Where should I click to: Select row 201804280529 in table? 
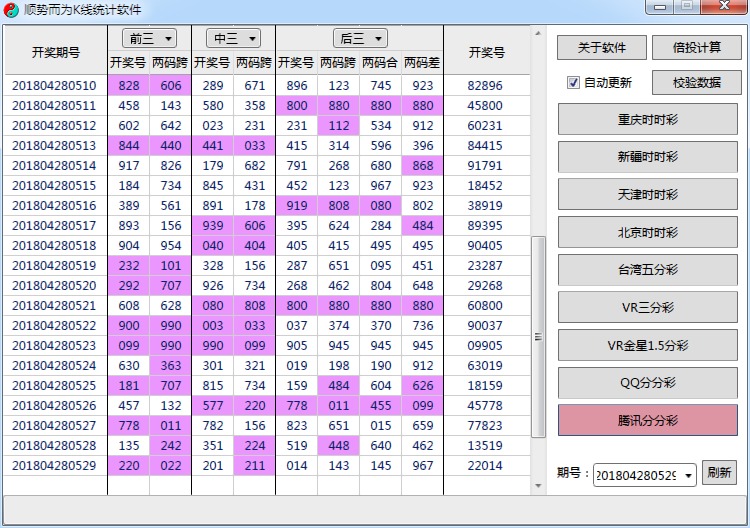(54, 465)
